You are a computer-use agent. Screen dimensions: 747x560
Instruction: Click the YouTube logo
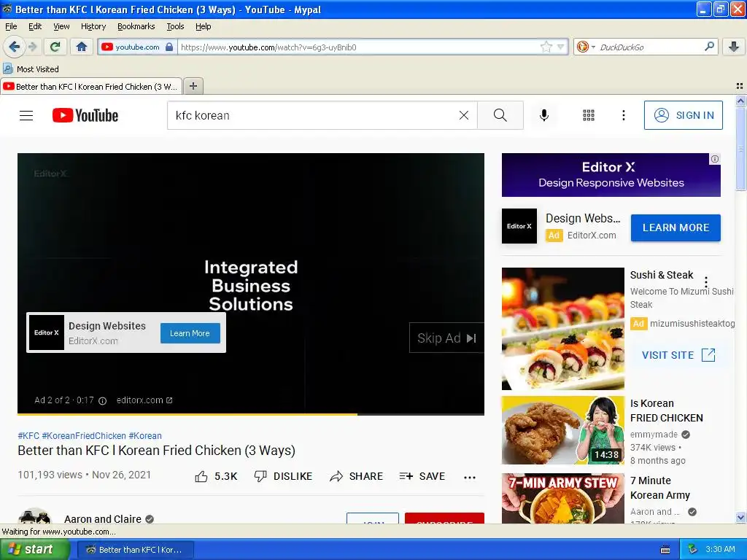(x=85, y=115)
